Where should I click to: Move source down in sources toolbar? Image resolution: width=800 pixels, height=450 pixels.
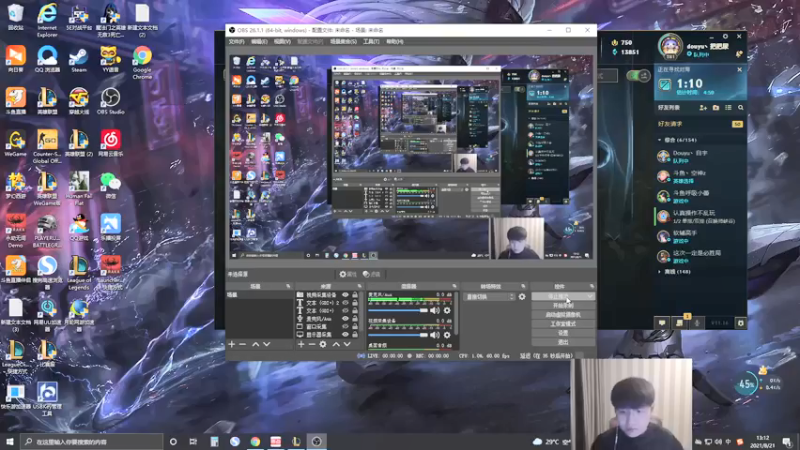[x=347, y=344]
